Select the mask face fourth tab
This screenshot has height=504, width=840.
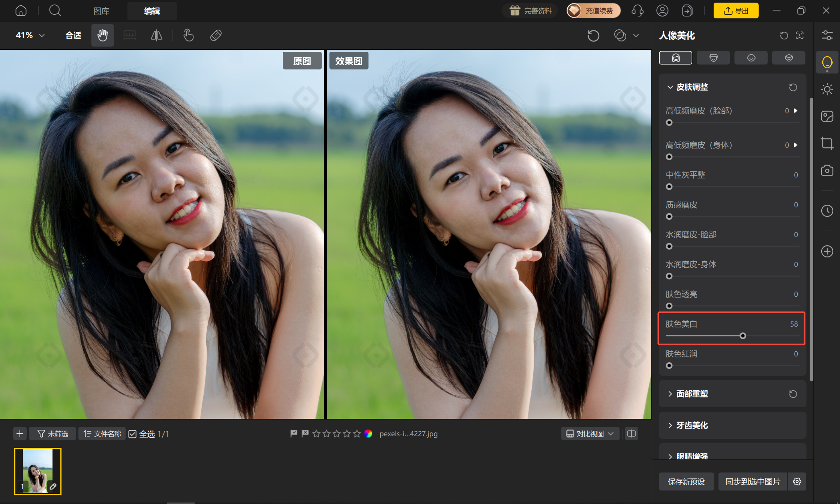(789, 58)
